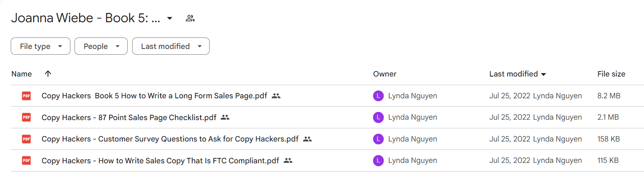Image resolution: width=644 pixels, height=195 pixels.
Task: Click the shared icon next to the 87 Point Checklist file
Action: [x=225, y=118]
